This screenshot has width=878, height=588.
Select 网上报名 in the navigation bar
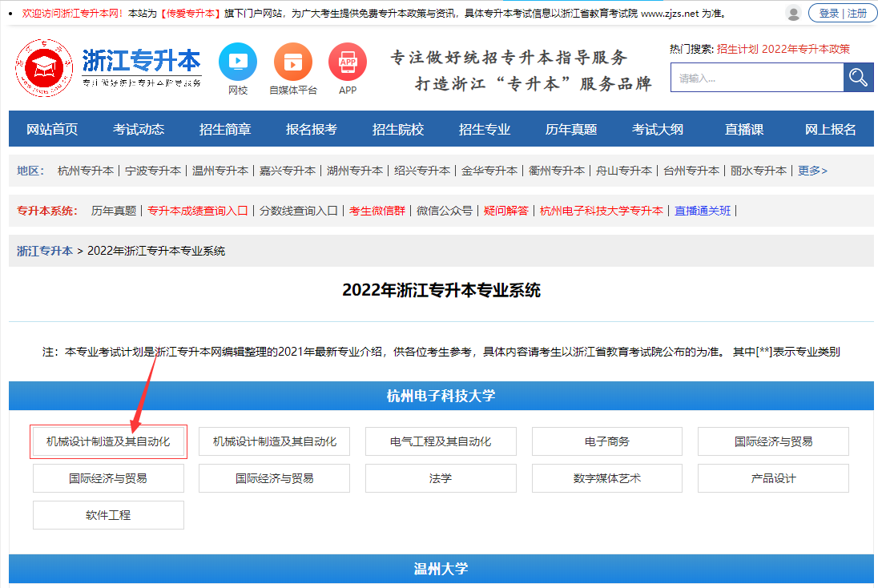[830, 128]
